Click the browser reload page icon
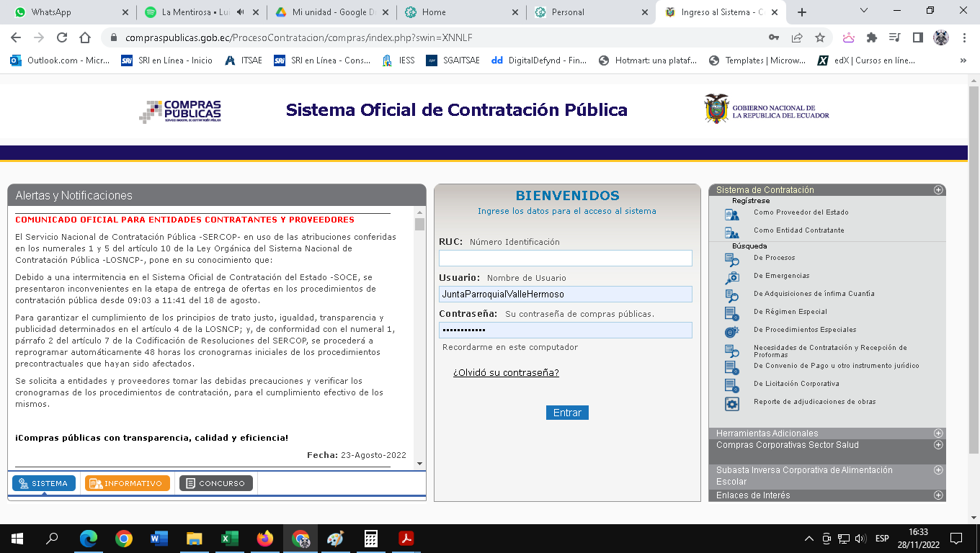 [62, 37]
